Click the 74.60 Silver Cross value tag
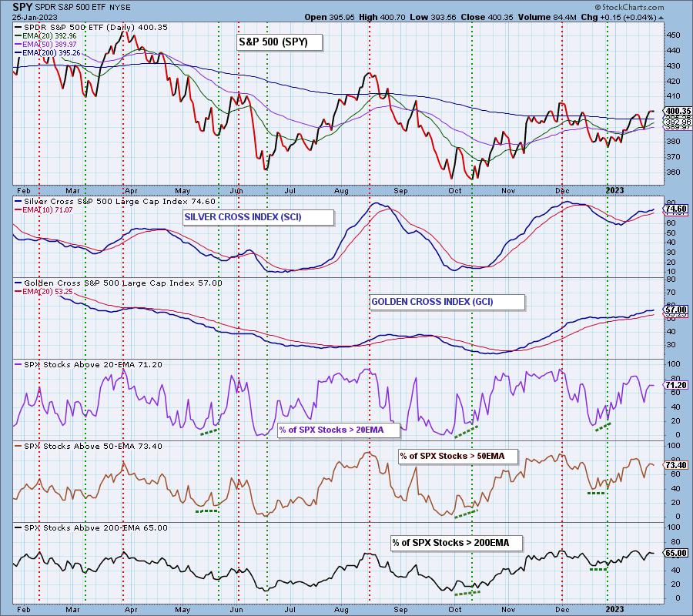 click(x=676, y=209)
